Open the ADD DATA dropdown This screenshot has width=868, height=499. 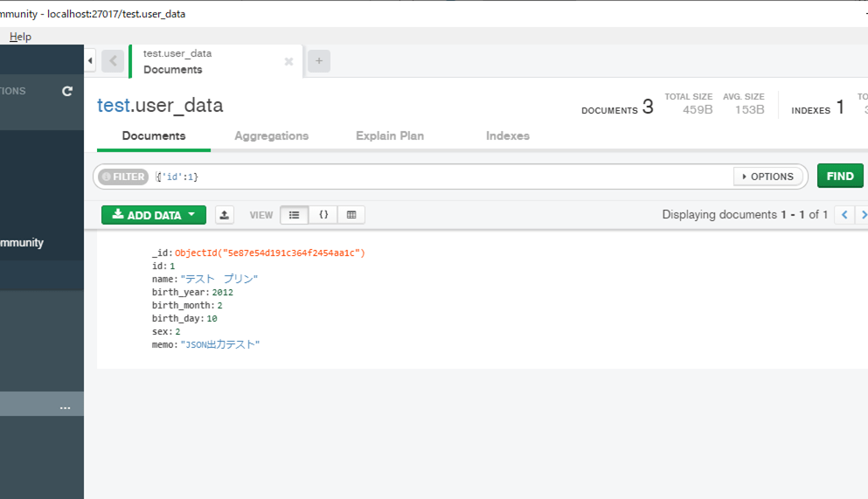coord(154,215)
